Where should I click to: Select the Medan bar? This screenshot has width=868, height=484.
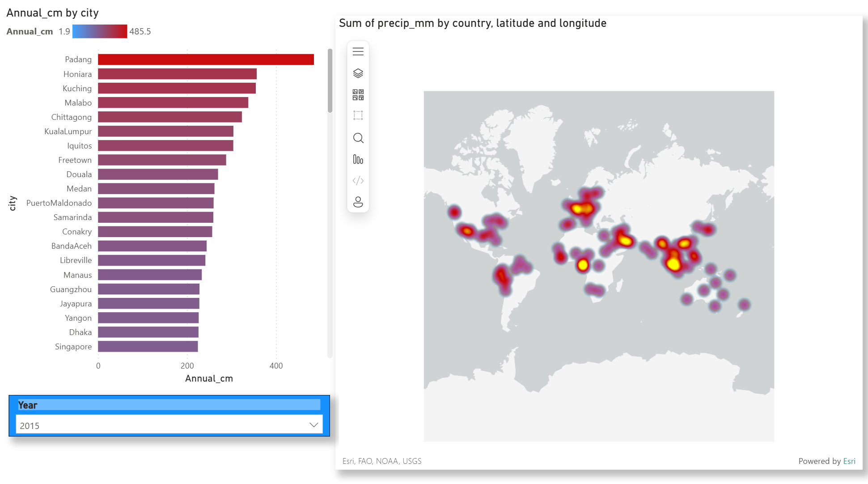[157, 188]
